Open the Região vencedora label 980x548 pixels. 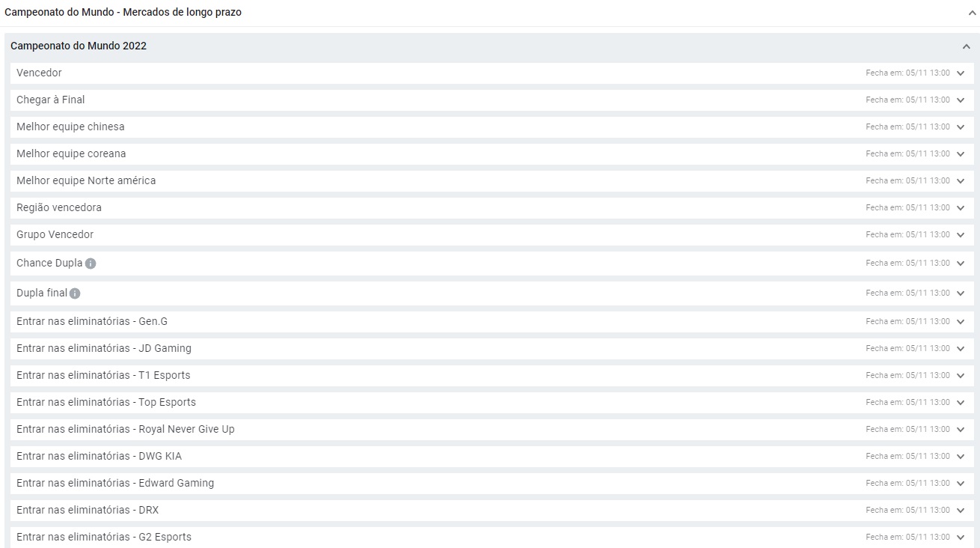tap(59, 208)
